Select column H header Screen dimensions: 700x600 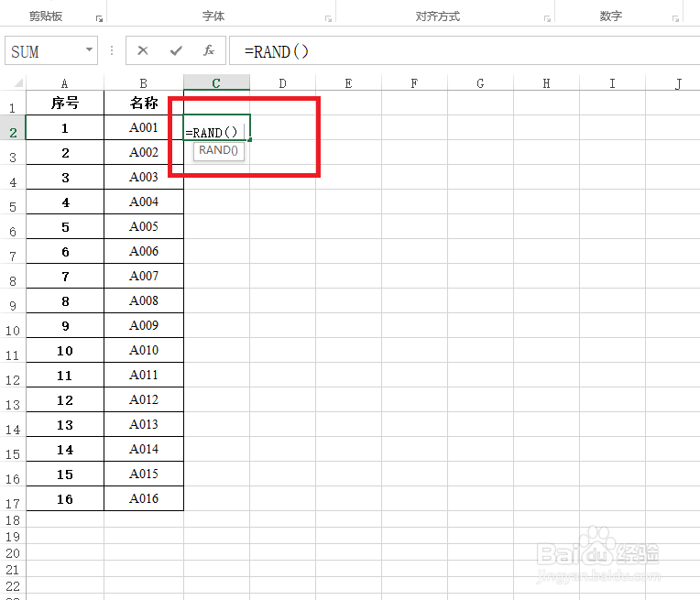(x=546, y=83)
